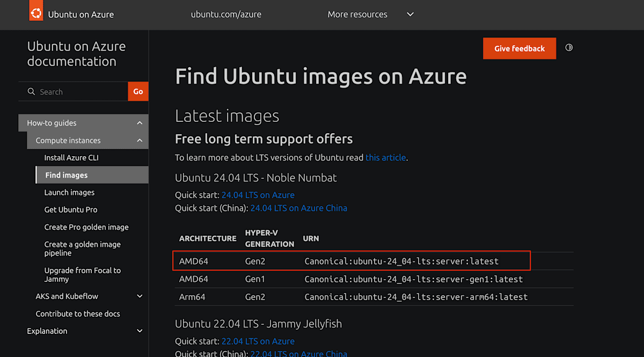Open Create Pro golden image page
This screenshot has height=357, width=644.
tap(86, 227)
